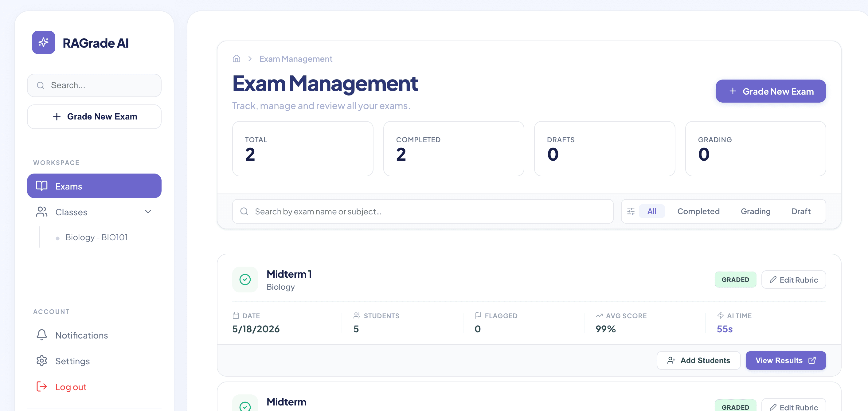This screenshot has width=868, height=411.
Task: Click the RAGrade AI sparkle logo
Action: pyautogui.click(x=44, y=42)
